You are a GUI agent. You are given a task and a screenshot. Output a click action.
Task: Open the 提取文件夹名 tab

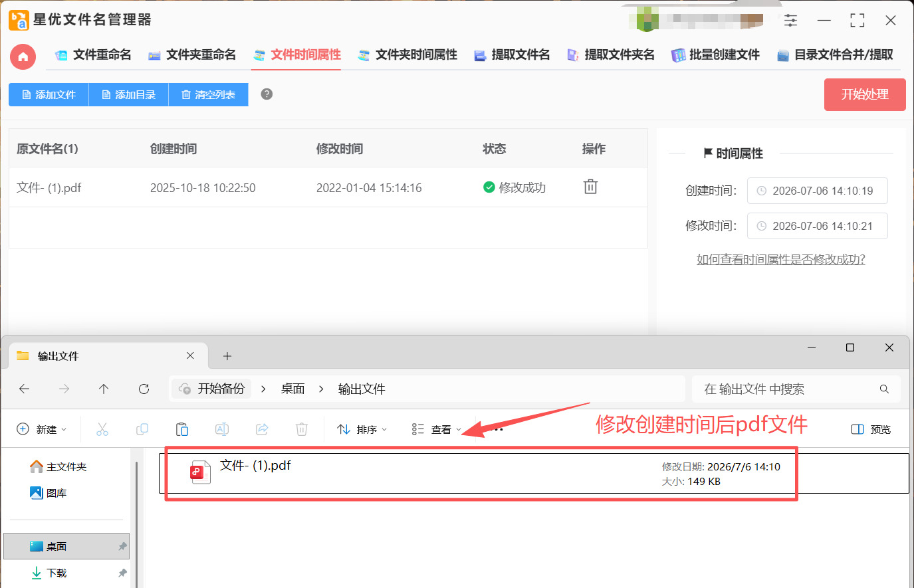click(610, 55)
